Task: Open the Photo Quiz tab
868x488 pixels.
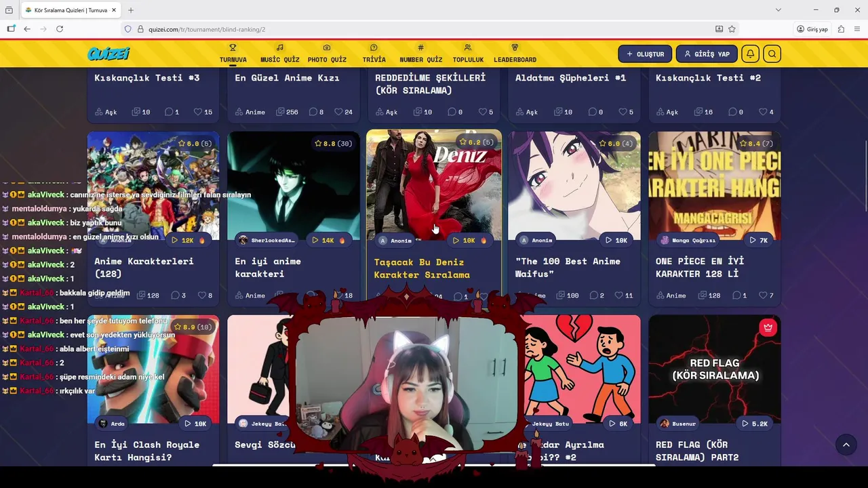Action: coord(327,54)
